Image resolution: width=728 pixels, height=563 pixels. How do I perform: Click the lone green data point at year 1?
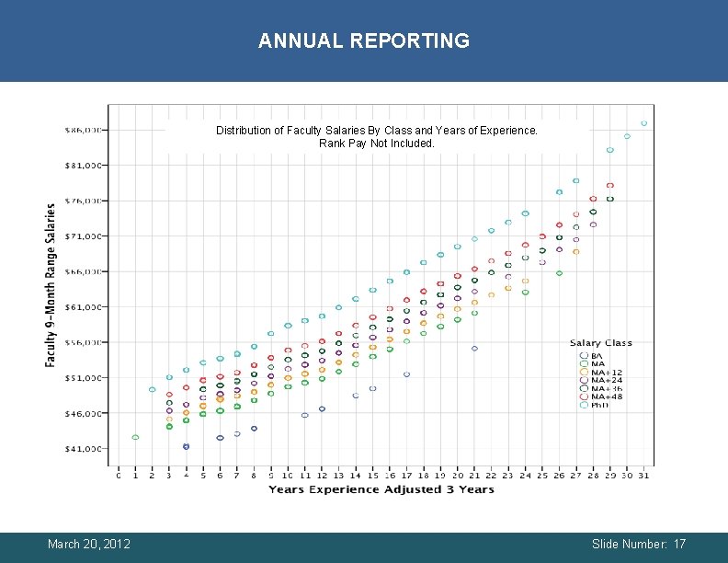coord(135,437)
